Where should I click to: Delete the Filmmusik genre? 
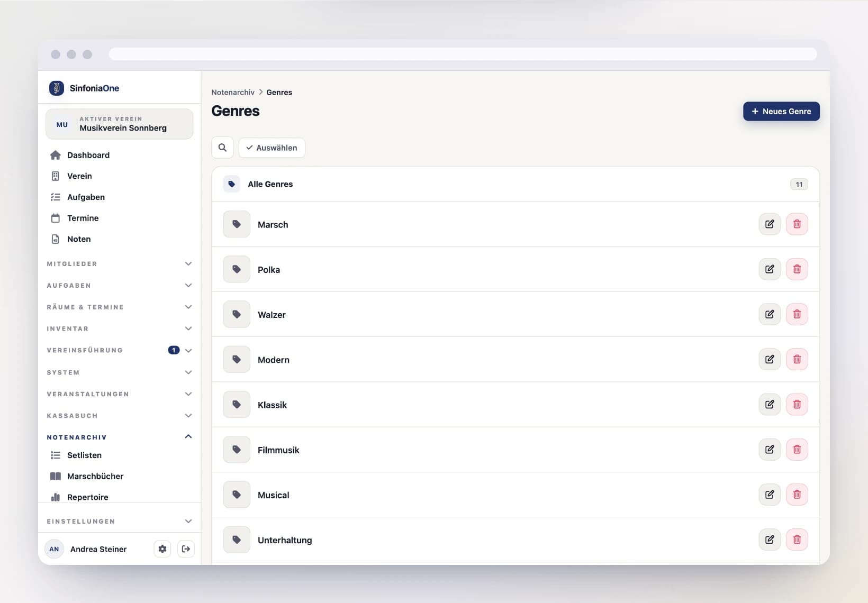[797, 450]
